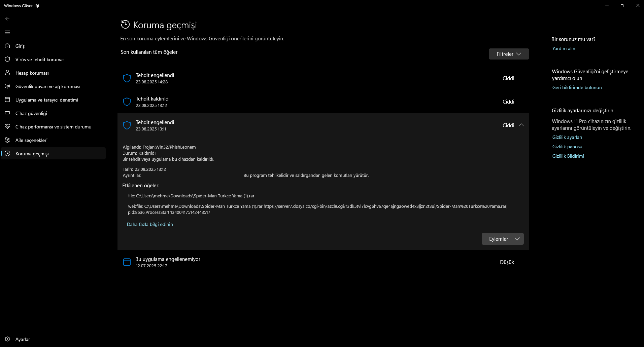Screen dimensions: 644x347
Task: Open the hamburger navigation menu
Action: (7, 32)
